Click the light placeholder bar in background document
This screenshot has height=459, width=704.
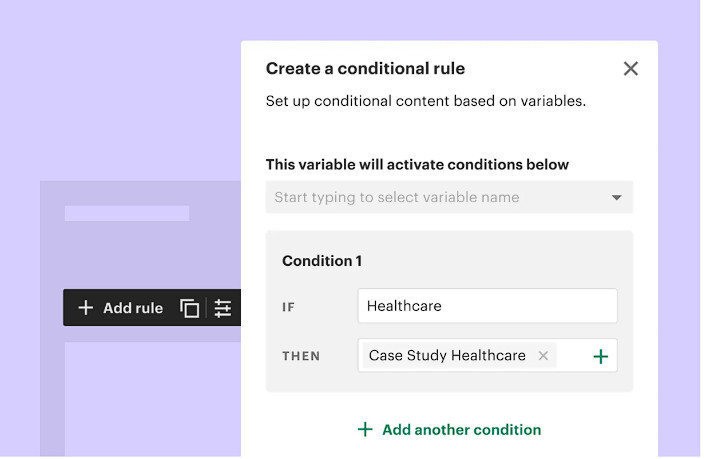tap(127, 213)
